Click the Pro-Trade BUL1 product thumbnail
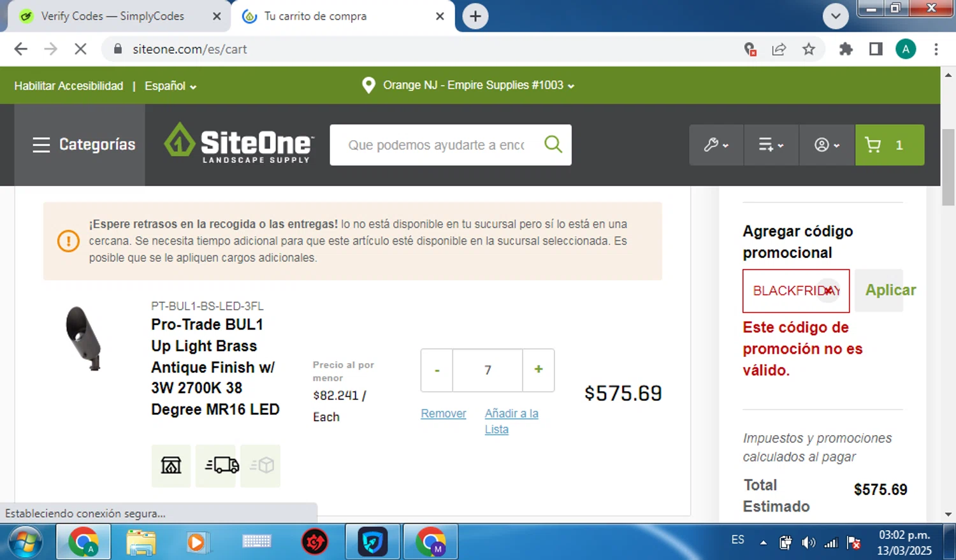Screen dimensions: 956x560 click(x=83, y=338)
